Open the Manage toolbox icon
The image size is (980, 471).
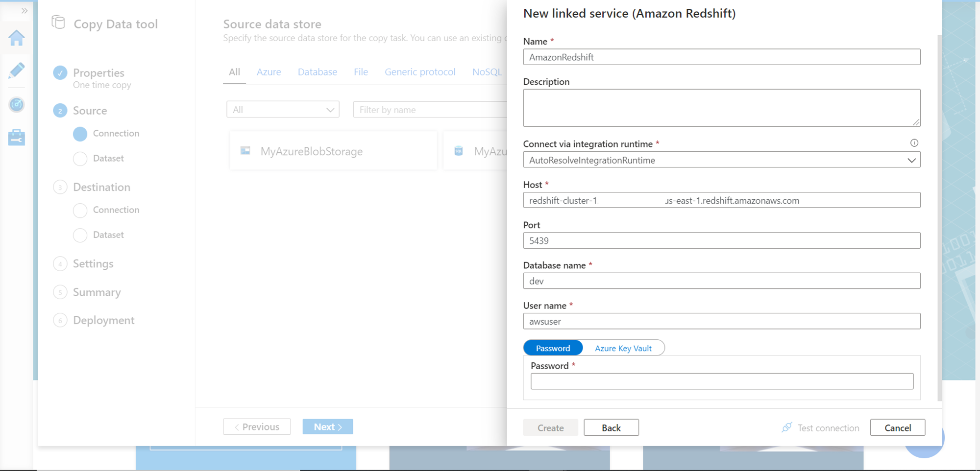pyautogui.click(x=17, y=138)
